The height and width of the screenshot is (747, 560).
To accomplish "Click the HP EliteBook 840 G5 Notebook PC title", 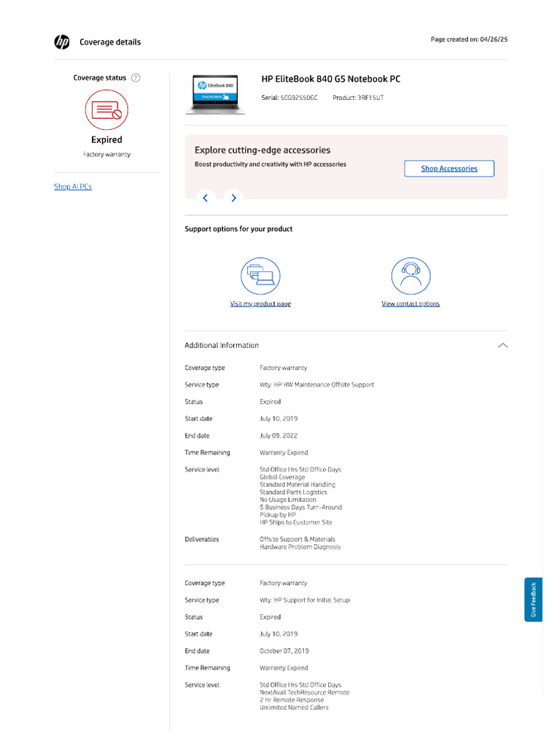I will pos(331,79).
